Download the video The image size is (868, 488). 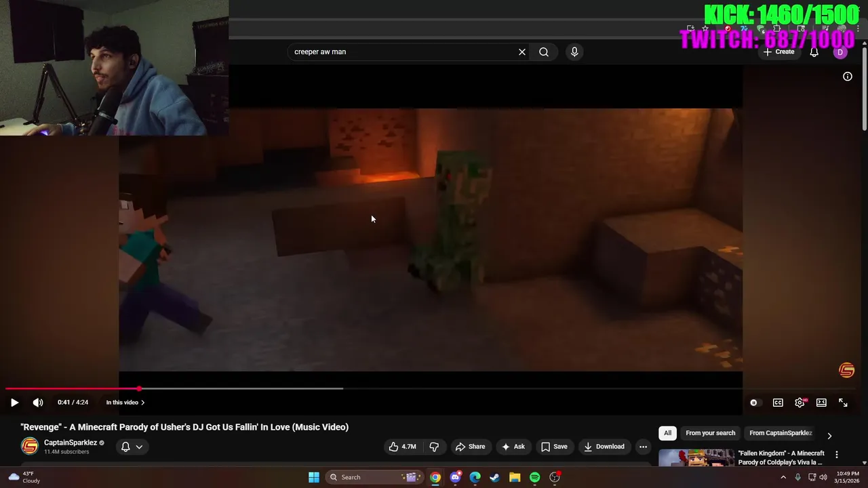pos(604,447)
